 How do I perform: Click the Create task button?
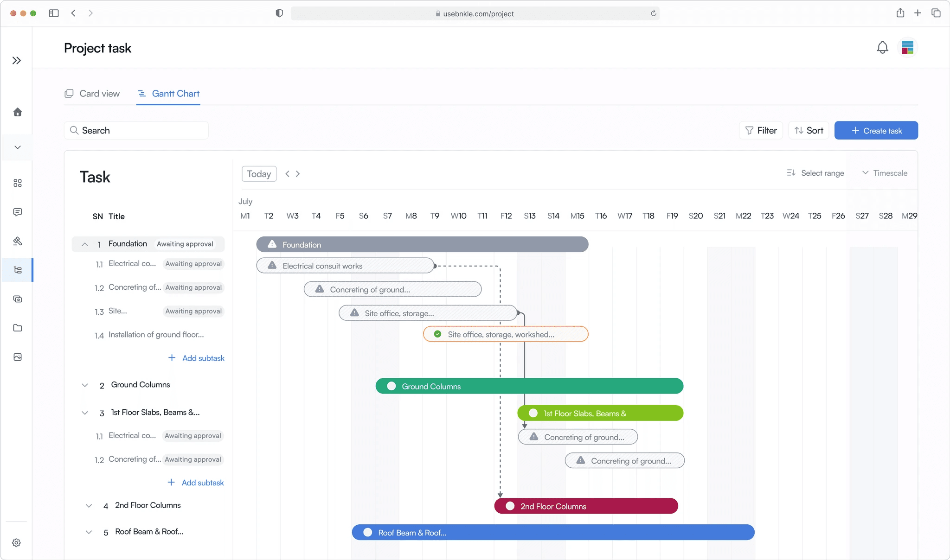pos(876,130)
